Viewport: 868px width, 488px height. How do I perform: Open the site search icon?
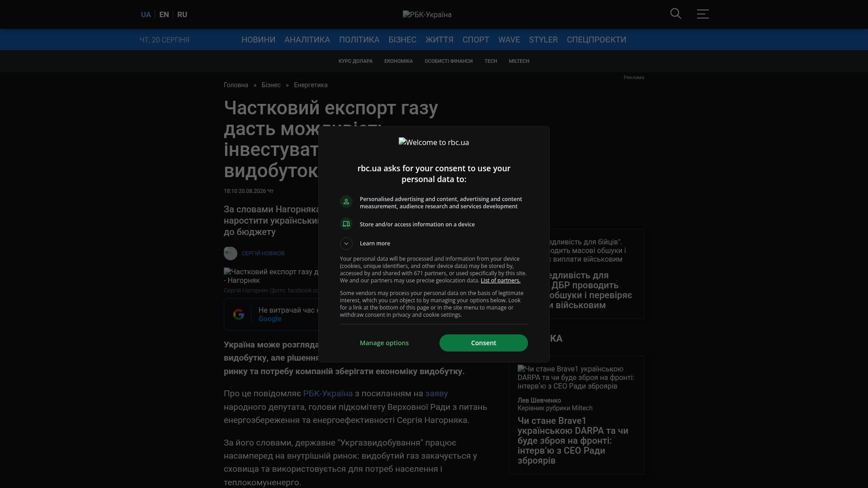676,14
